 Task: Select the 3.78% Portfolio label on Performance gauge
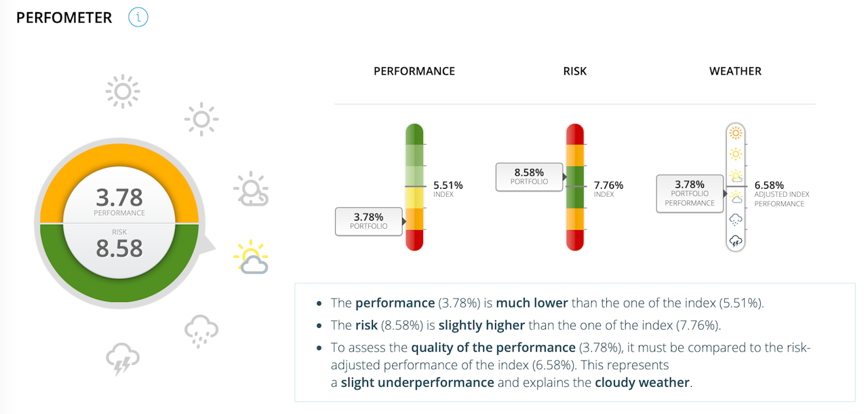click(x=369, y=221)
